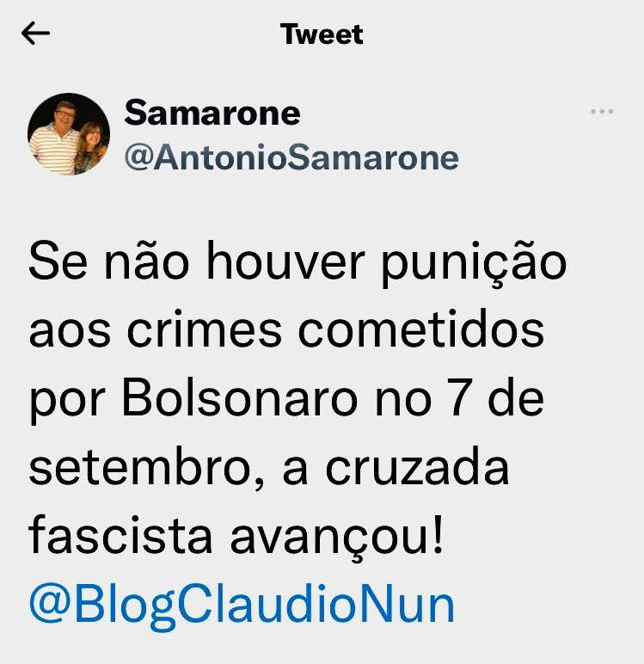Click the word "crimes" in the tweet
The image size is (644, 664).
[x=205, y=330]
